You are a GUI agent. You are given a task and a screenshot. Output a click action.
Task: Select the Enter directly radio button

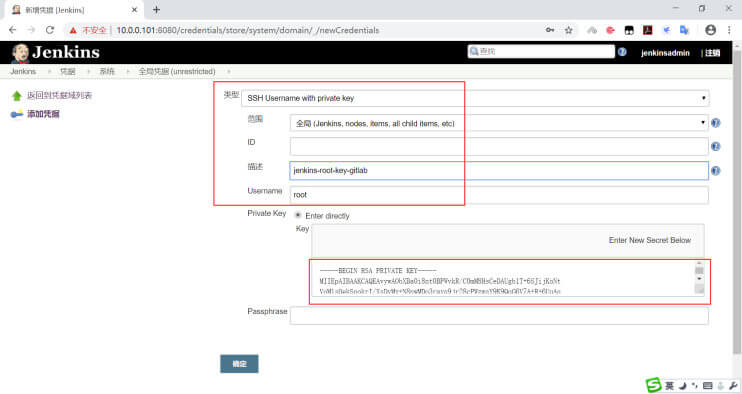[x=298, y=215]
